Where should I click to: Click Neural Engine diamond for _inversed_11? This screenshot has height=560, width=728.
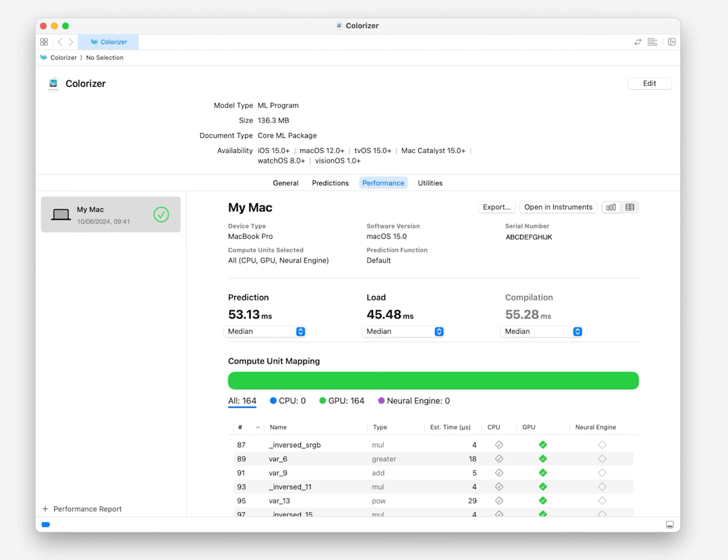pyautogui.click(x=602, y=487)
